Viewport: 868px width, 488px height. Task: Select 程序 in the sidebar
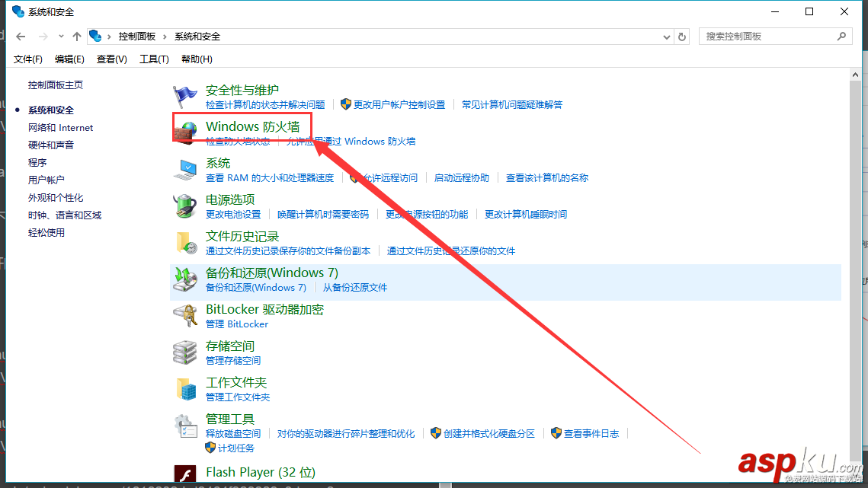(37, 163)
